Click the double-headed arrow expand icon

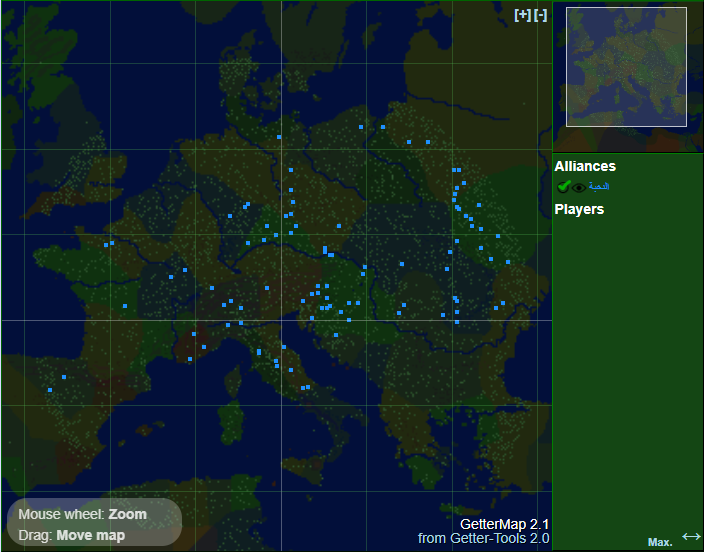[x=691, y=536]
